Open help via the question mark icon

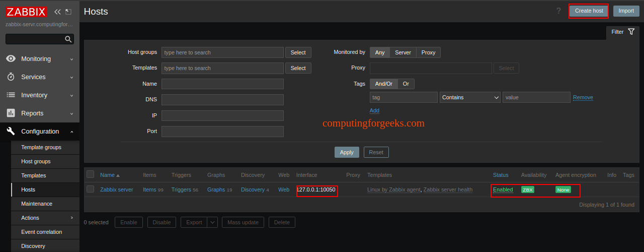(558, 11)
